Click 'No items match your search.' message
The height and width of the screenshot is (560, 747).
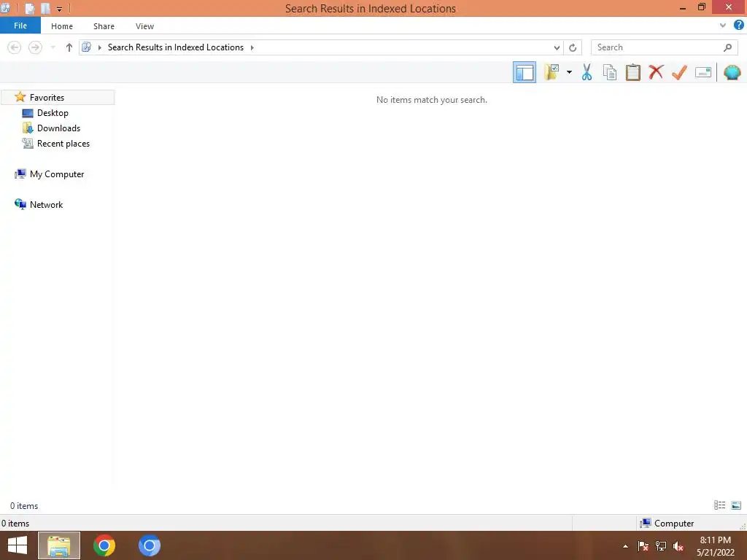click(x=432, y=99)
